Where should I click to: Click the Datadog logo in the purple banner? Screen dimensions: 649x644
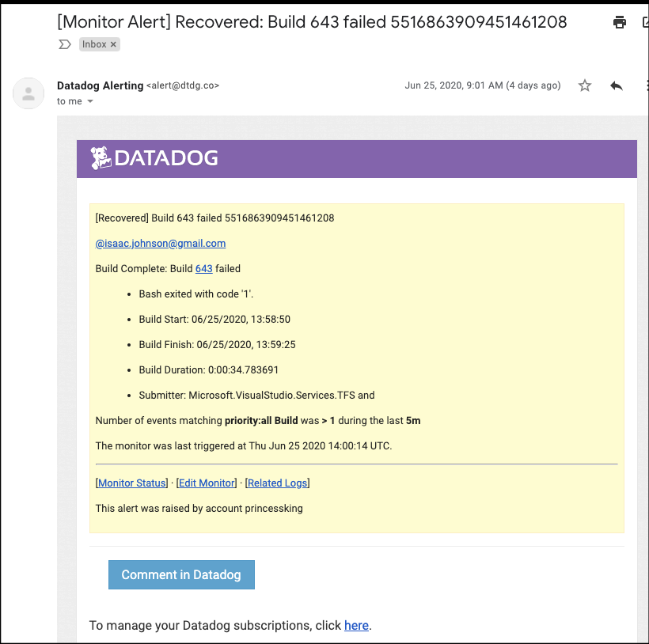click(154, 158)
